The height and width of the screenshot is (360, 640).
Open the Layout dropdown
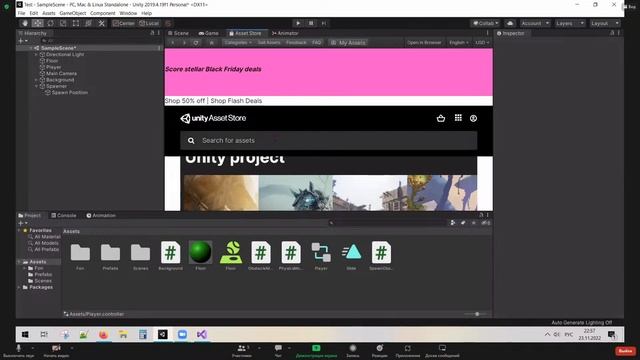(605, 23)
